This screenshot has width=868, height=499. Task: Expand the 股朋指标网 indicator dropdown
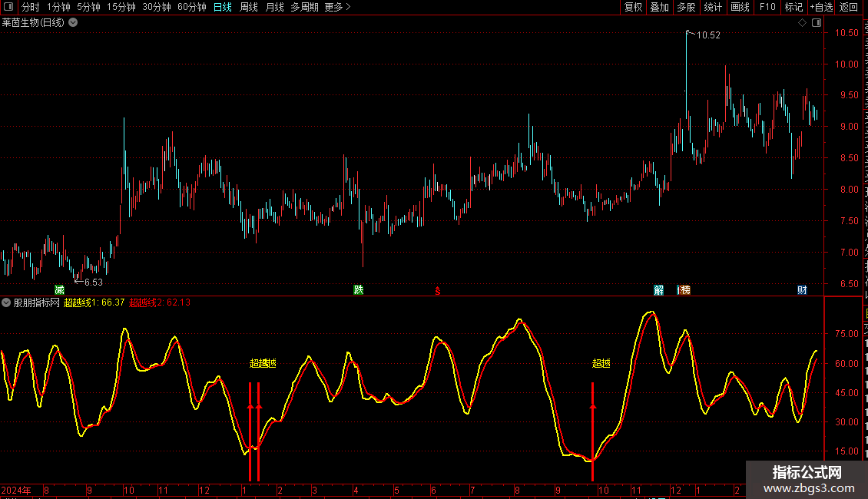point(6,302)
